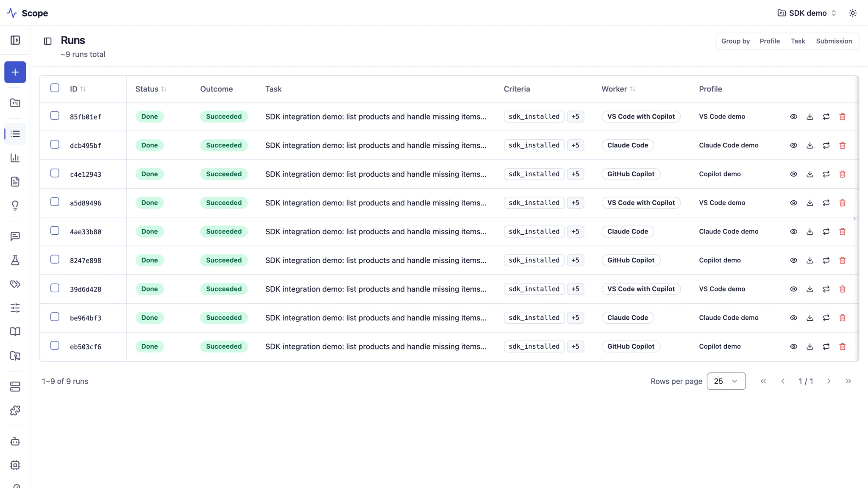
Task: Open the puzzle piece plugins sidebar icon
Action: click(15, 410)
